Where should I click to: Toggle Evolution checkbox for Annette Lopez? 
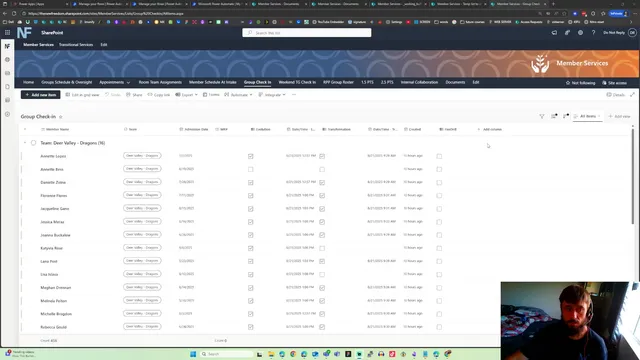click(251, 156)
